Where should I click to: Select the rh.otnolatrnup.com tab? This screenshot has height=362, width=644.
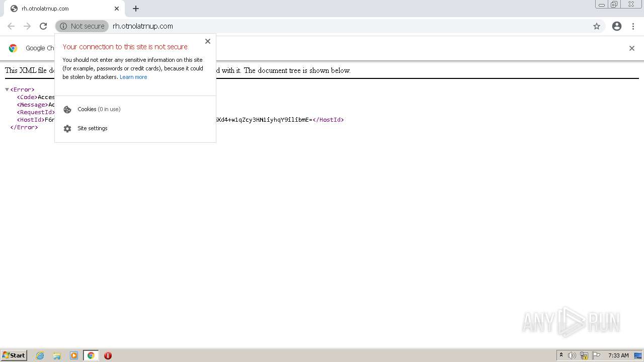tap(64, 9)
